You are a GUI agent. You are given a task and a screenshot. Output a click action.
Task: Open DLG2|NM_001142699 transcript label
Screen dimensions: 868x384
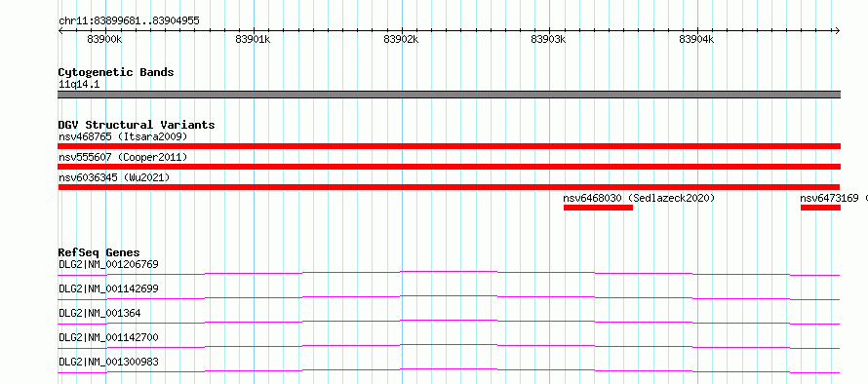coord(108,288)
